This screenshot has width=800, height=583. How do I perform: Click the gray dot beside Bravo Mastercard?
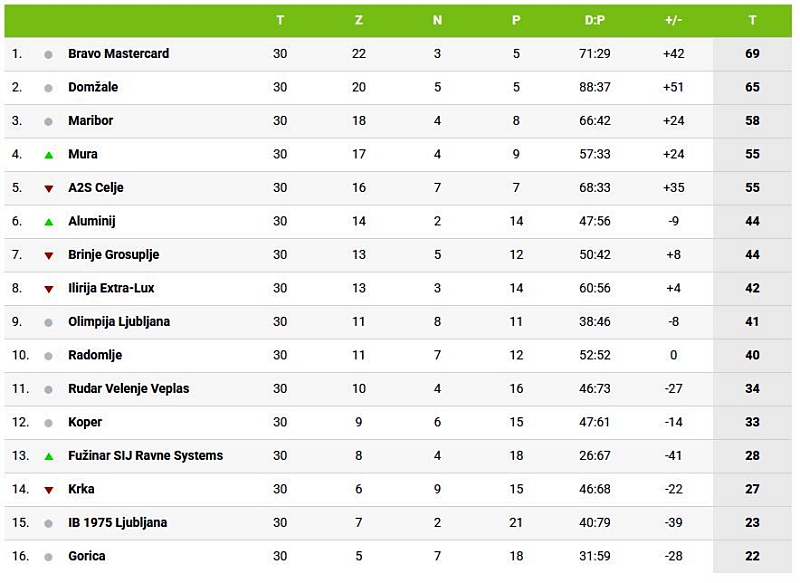click(48, 54)
